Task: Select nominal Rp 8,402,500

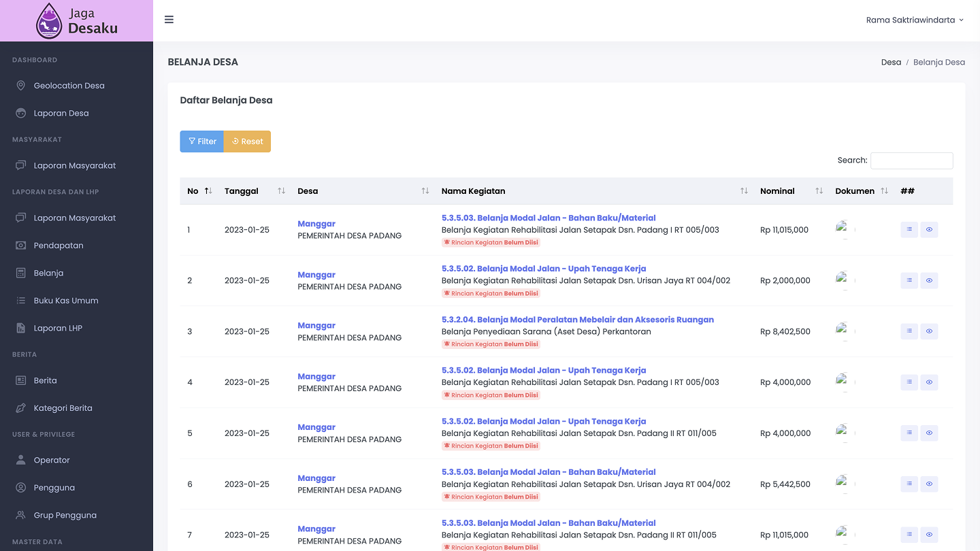Action: click(x=785, y=332)
